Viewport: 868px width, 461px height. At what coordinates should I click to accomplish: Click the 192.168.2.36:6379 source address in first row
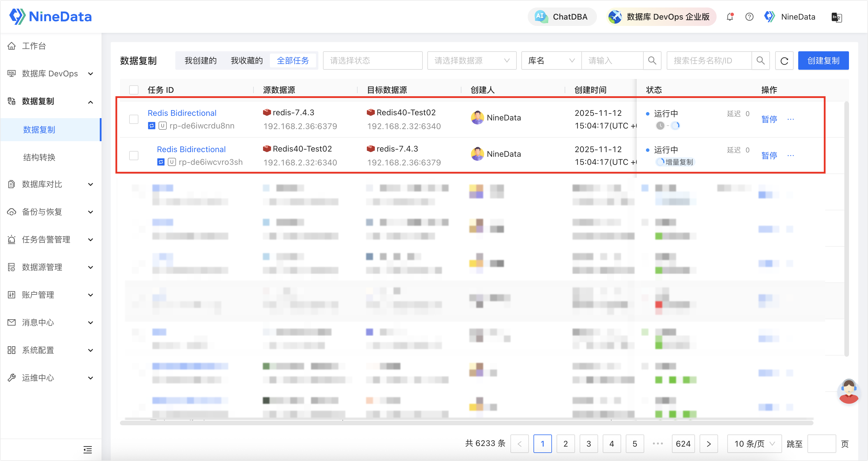[300, 126]
